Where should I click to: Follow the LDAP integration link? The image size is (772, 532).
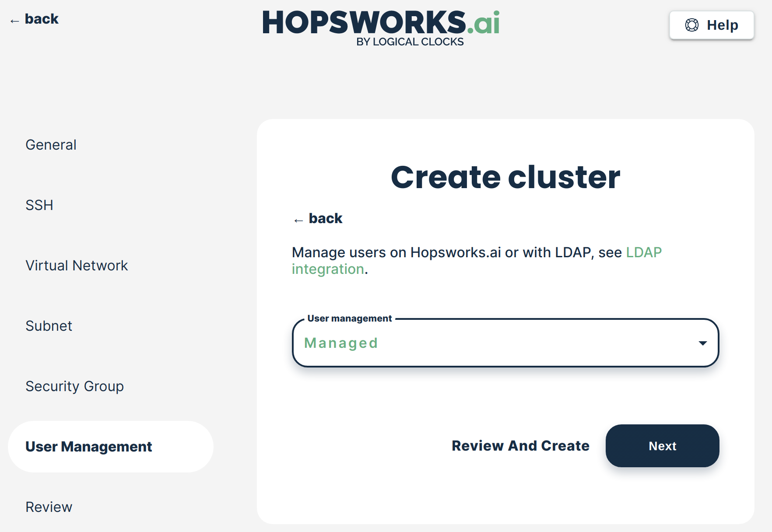point(643,252)
